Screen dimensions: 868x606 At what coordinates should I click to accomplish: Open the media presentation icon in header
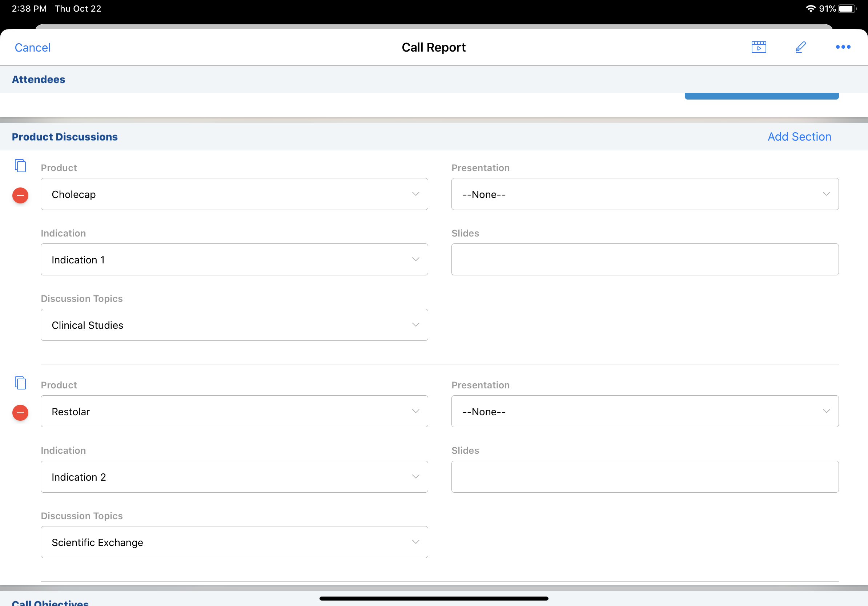[758, 47]
